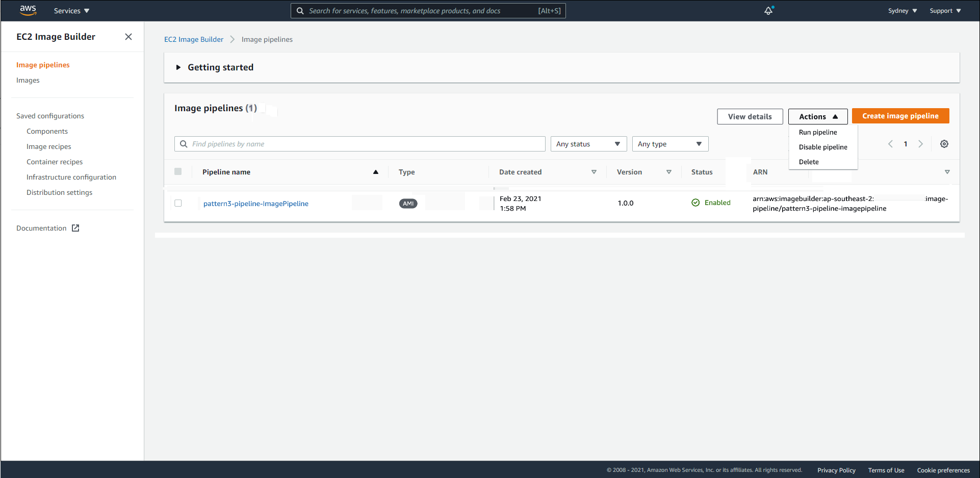Click the Documentation external link icon
Image resolution: width=980 pixels, height=478 pixels.
tap(75, 228)
